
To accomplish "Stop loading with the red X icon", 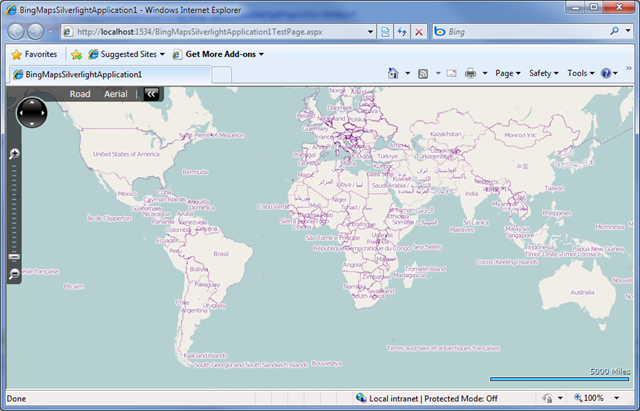I will tap(419, 31).
